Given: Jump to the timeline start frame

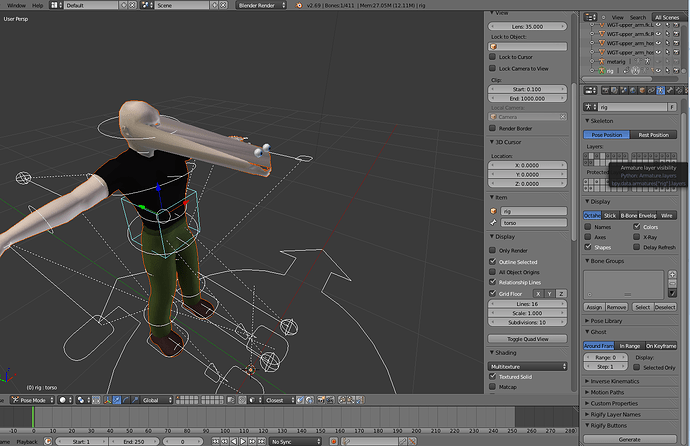Looking at the screenshot, I should (215, 441).
